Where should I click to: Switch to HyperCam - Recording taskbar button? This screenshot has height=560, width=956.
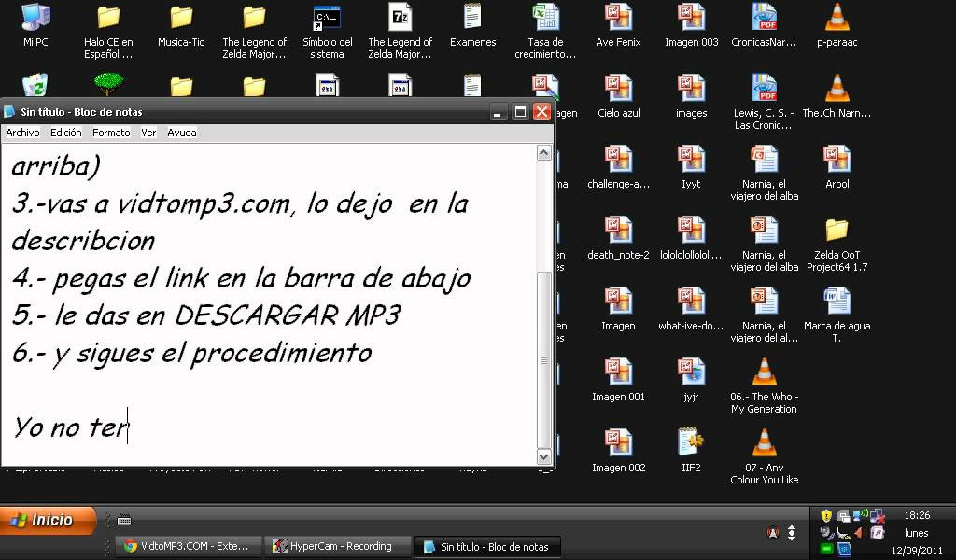[336, 546]
